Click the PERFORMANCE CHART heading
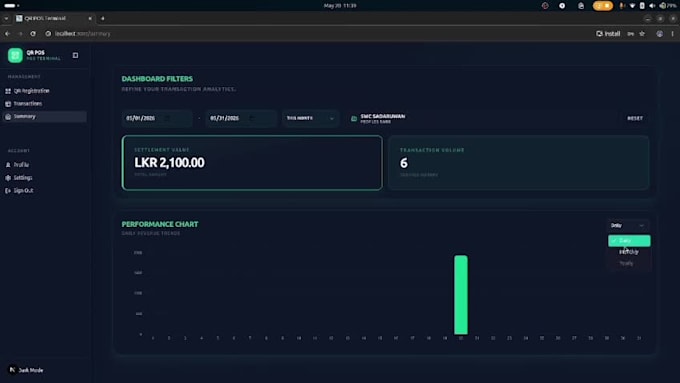 [160, 224]
